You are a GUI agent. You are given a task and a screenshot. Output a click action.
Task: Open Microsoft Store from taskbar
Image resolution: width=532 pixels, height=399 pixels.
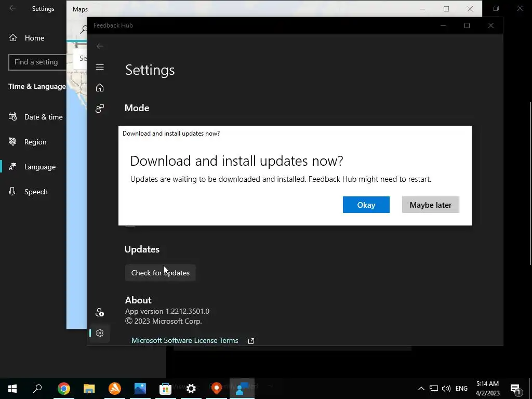166,389
